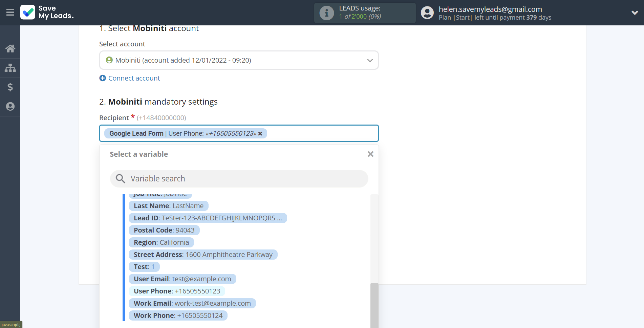644x328 pixels.
Task: Select the Test variable
Action: tap(144, 267)
